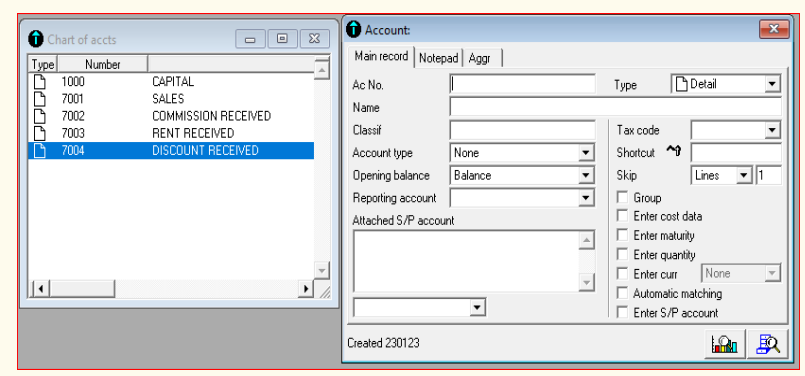Enable the Group checkbox
805x376 pixels.
pyautogui.click(x=623, y=197)
